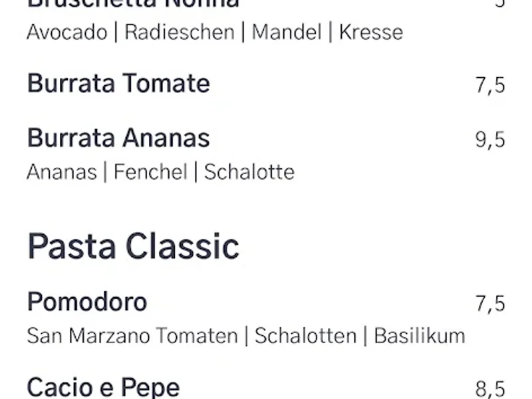The width and height of the screenshot is (532, 399).
Task: Click the 7,5 price next to Pomodoro
Action: pyautogui.click(x=490, y=304)
